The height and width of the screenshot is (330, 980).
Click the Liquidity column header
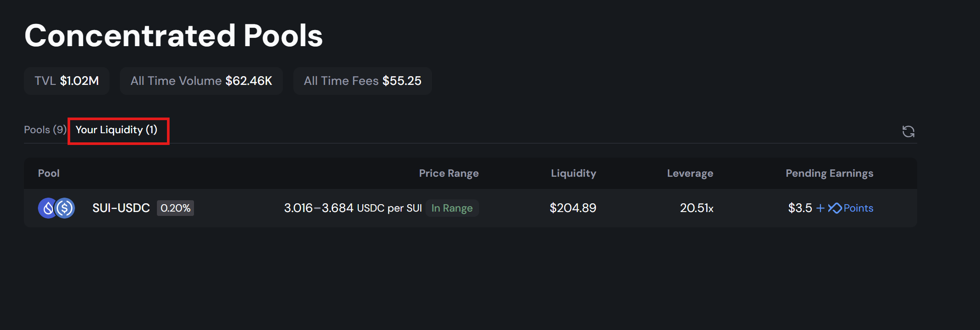[573, 173]
